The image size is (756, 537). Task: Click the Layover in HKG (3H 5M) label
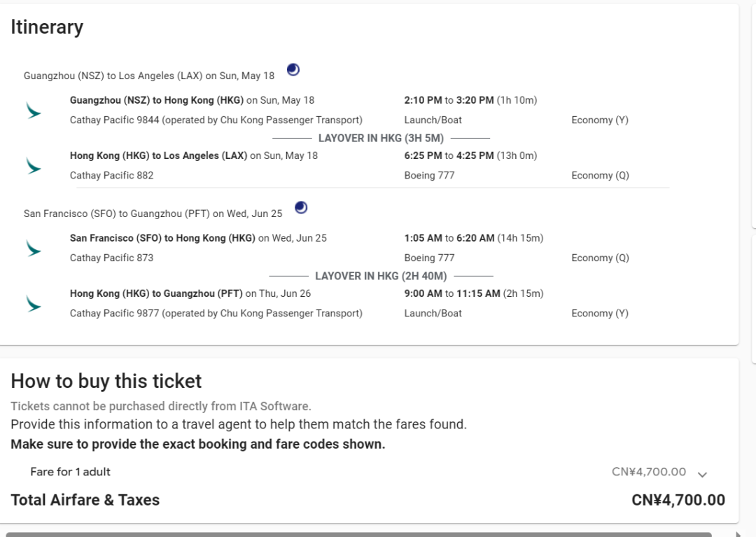381,139
